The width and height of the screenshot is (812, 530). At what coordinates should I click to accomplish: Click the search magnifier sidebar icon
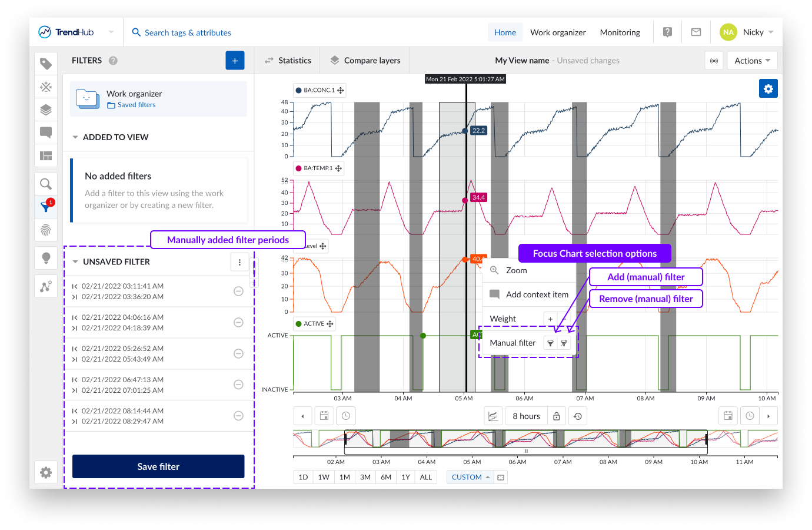coord(46,184)
